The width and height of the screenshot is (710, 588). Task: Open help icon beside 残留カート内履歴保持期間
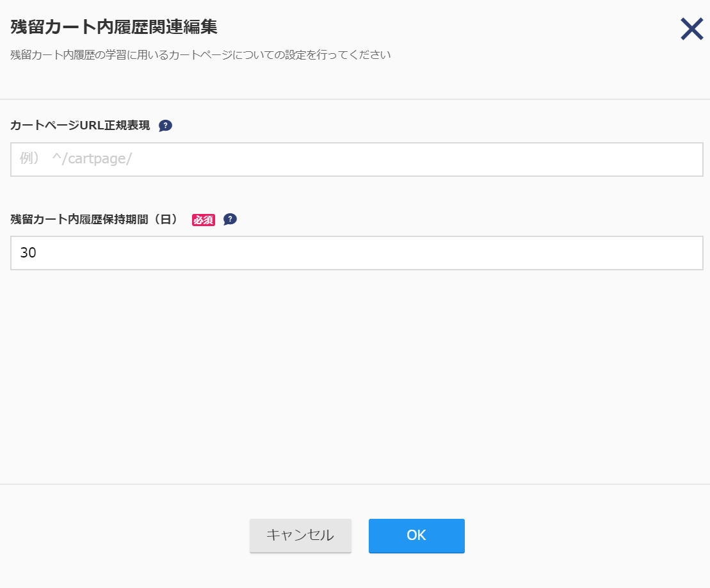point(230,219)
